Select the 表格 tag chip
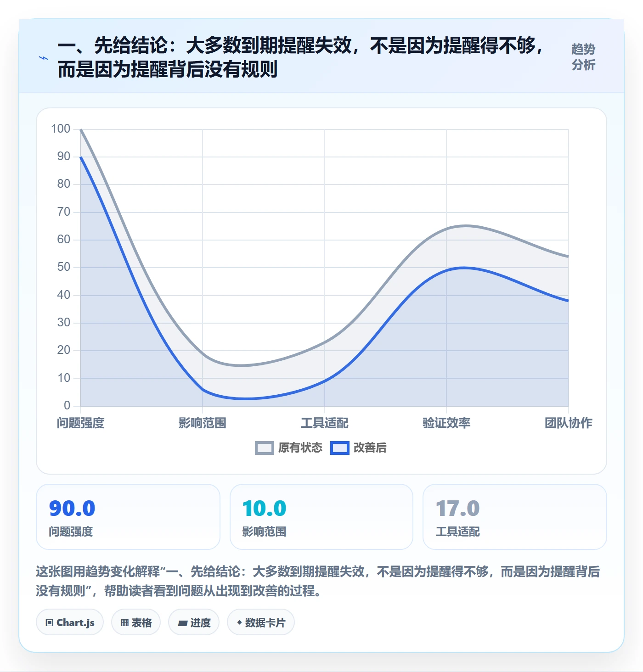The height and width of the screenshot is (672, 643). point(136,622)
